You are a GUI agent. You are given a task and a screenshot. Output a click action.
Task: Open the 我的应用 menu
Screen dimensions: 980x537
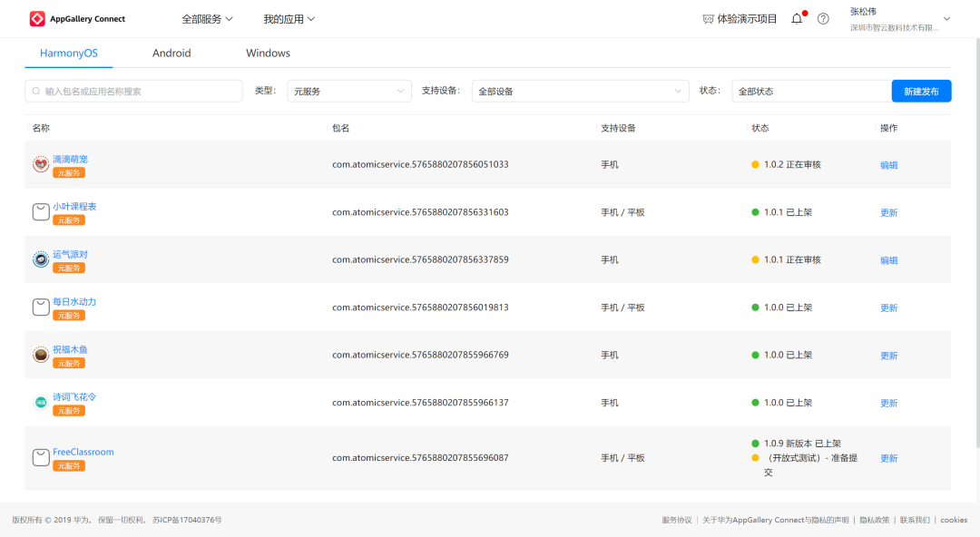289,18
